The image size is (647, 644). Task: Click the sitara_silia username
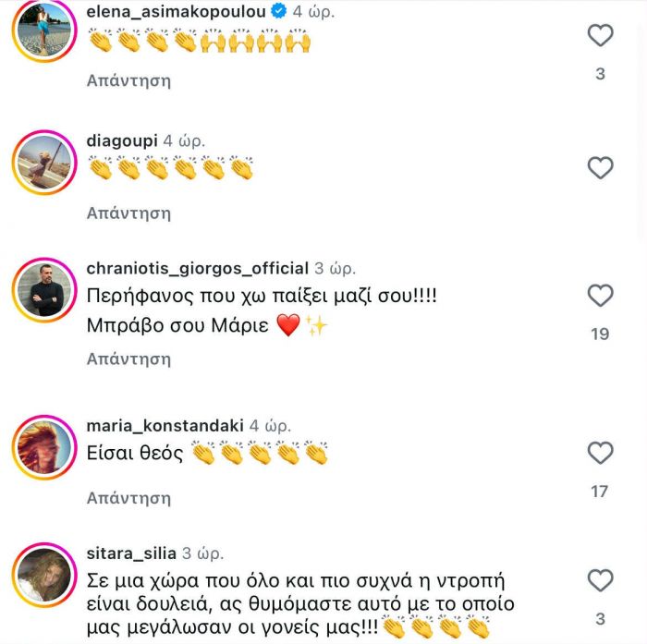[130, 553]
